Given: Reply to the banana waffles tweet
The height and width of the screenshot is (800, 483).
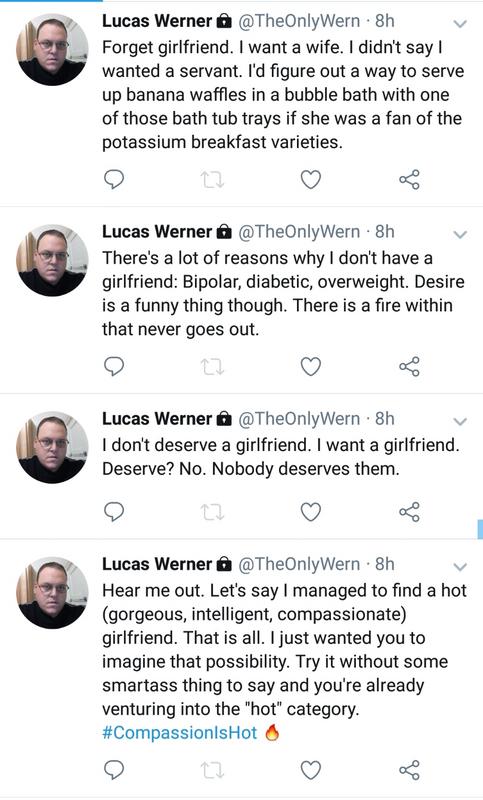Looking at the screenshot, I should coord(114,179).
